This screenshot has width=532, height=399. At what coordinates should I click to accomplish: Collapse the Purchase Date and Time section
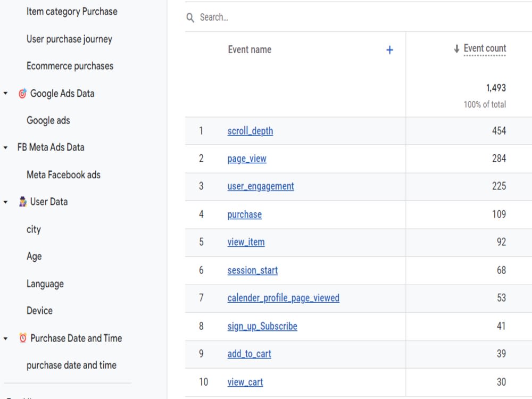[x=6, y=338]
